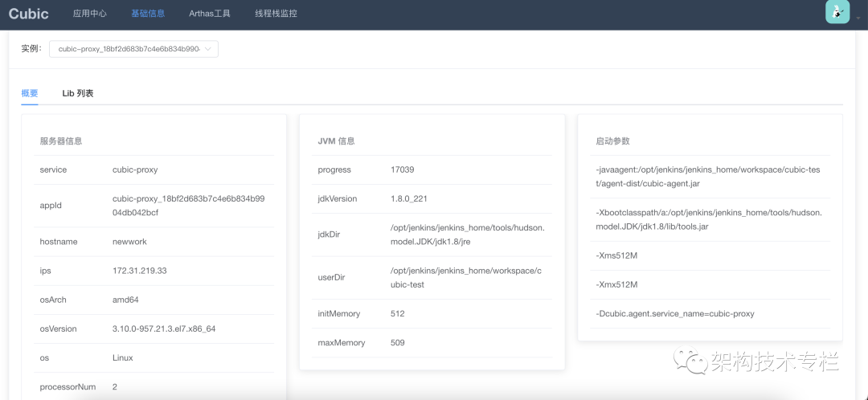Screen dimensions: 868x400
Task: Open the 应用中心 menu
Action: point(90,14)
